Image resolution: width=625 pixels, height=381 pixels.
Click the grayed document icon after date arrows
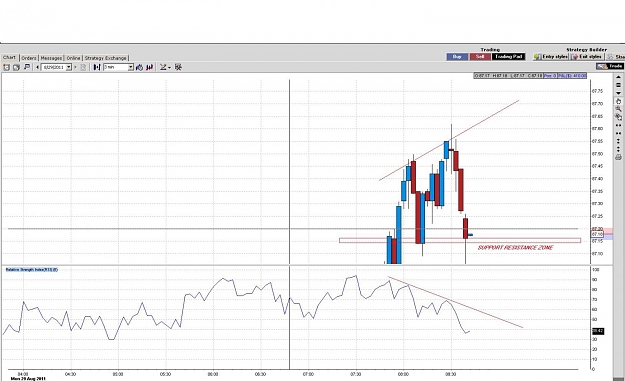pos(83,67)
